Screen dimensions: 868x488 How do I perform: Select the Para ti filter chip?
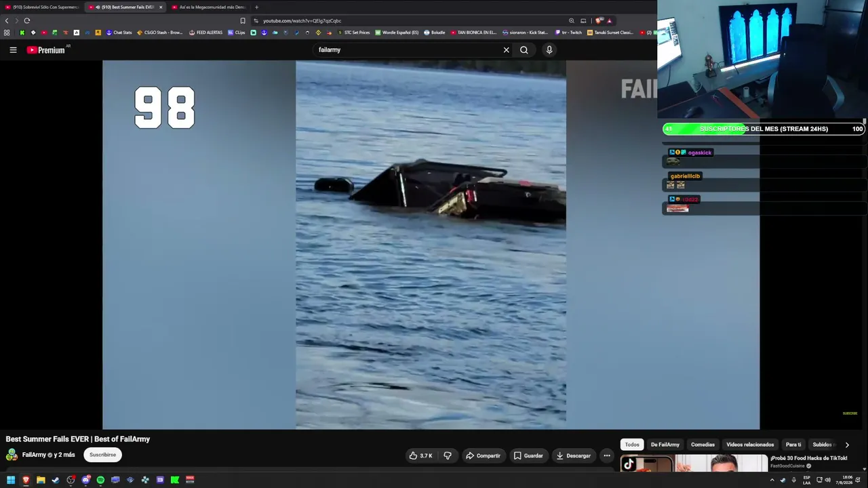(x=793, y=445)
